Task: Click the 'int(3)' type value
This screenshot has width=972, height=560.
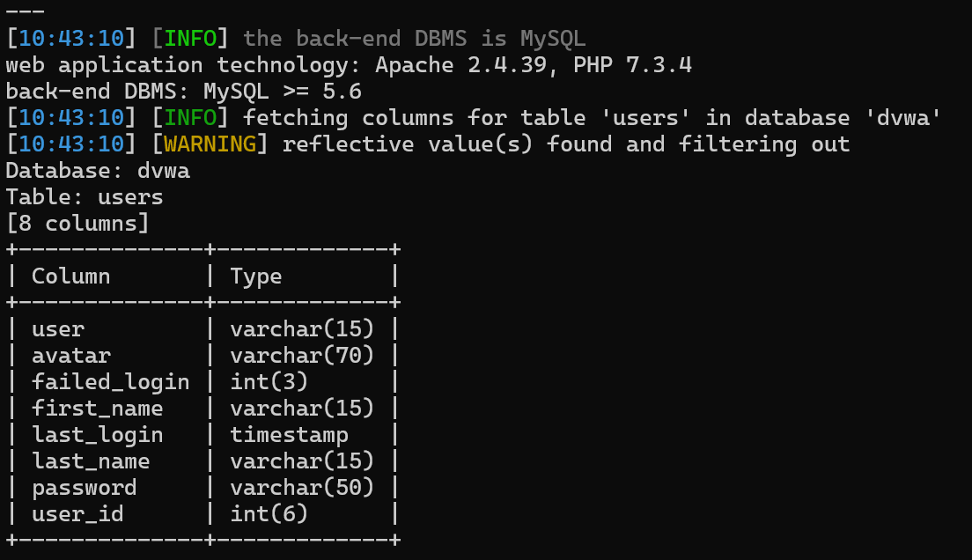Action: point(269,382)
